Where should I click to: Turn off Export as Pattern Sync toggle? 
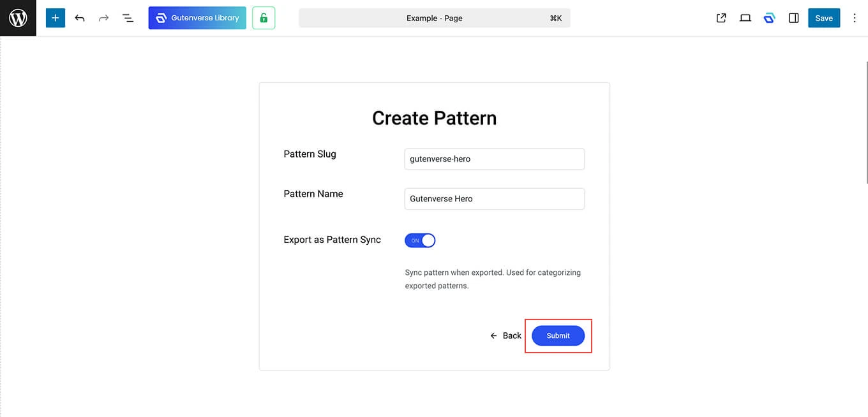point(420,240)
